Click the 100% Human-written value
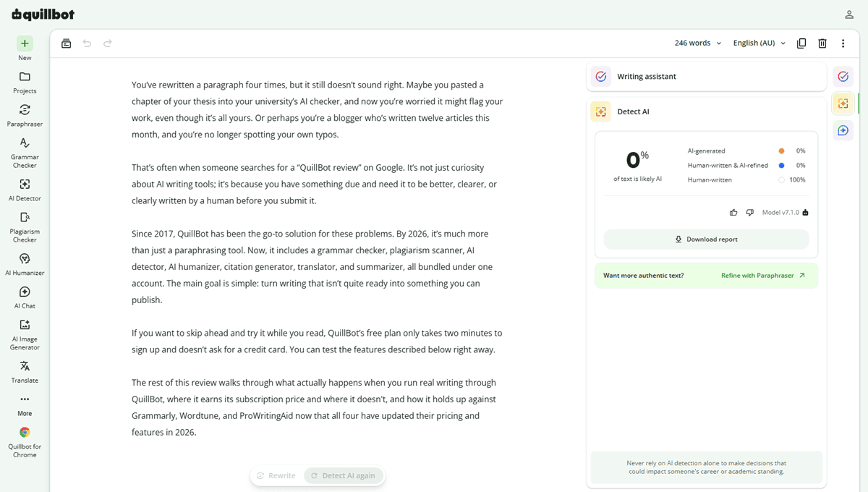This screenshot has height=492, width=868. click(x=797, y=180)
